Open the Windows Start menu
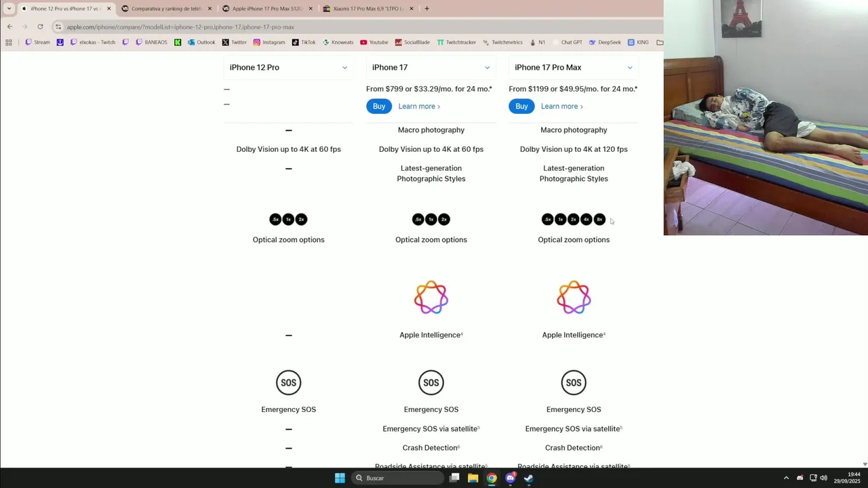Screen dimensions: 868x488 tap(340, 478)
